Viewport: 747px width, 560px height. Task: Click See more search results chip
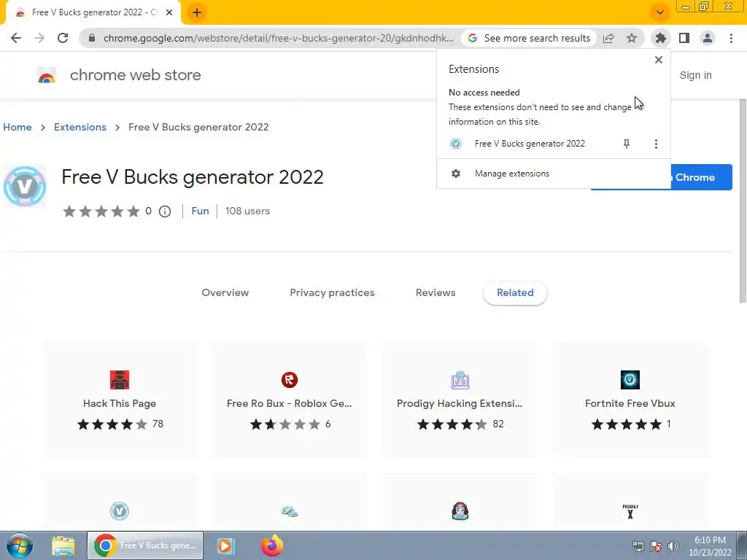(529, 38)
